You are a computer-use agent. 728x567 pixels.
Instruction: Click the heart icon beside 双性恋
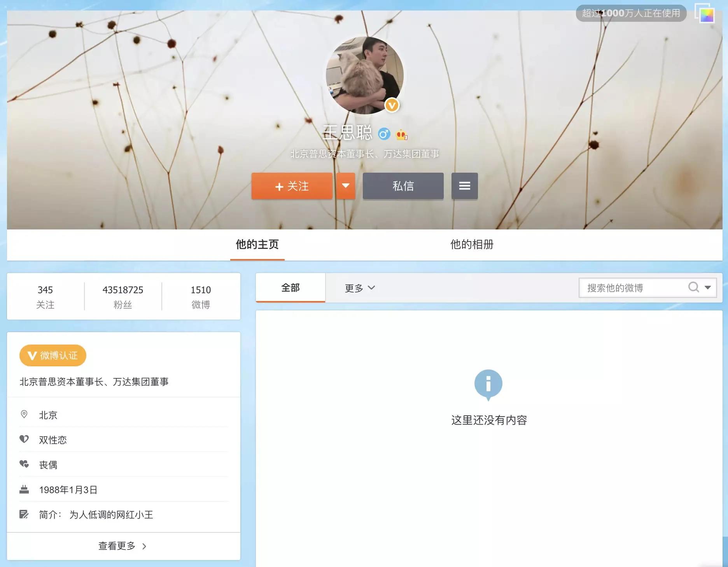click(24, 439)
